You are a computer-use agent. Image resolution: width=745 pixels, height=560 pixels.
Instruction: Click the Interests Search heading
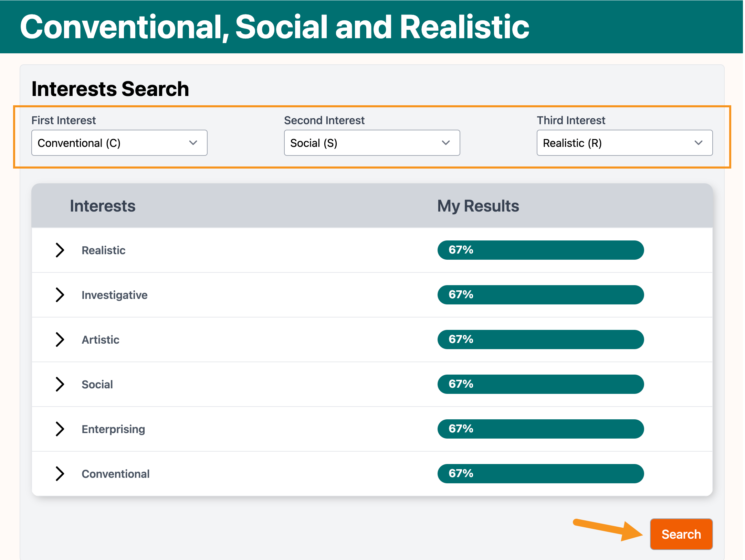(x=110, y=89)
